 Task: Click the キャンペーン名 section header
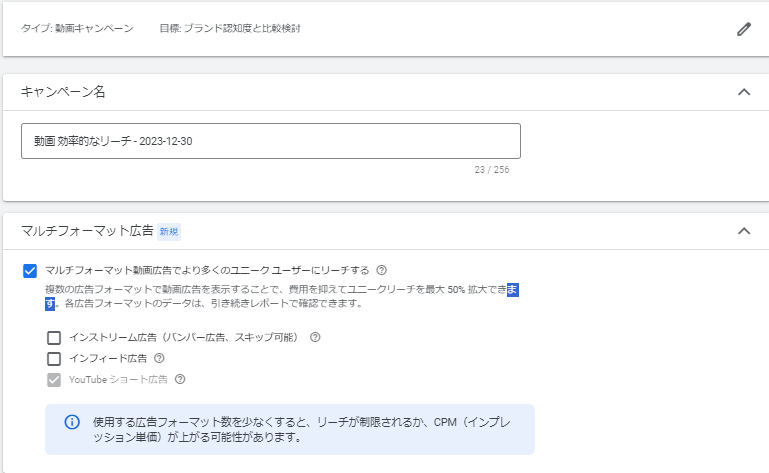[x=63, y=92]
